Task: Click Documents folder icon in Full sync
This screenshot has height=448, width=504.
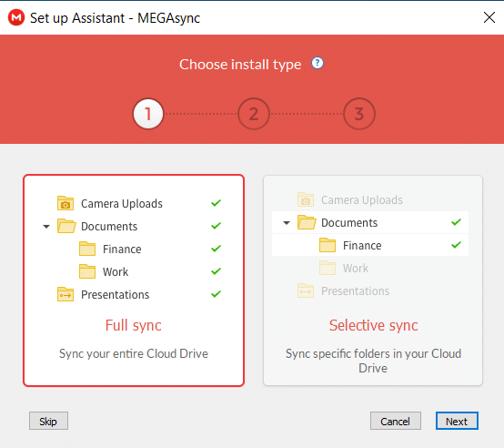Action: [66, 226]
